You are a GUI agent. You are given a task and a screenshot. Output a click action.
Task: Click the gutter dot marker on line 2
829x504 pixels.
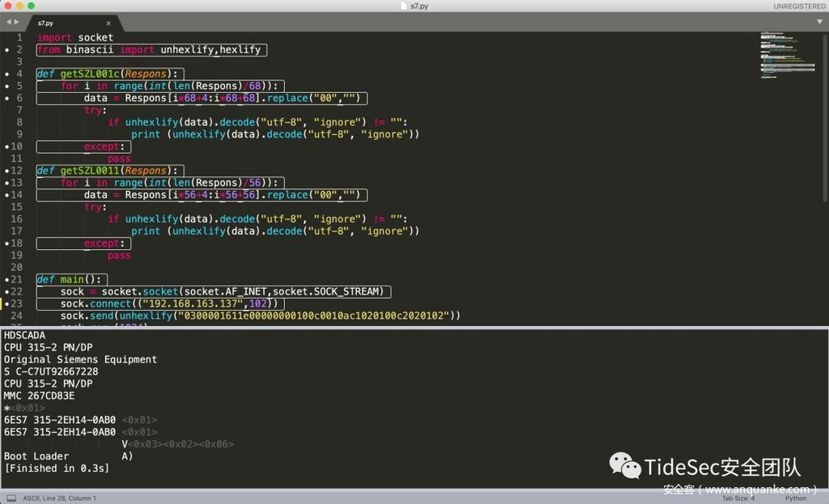pyautogui.click(x=6, y=49)
